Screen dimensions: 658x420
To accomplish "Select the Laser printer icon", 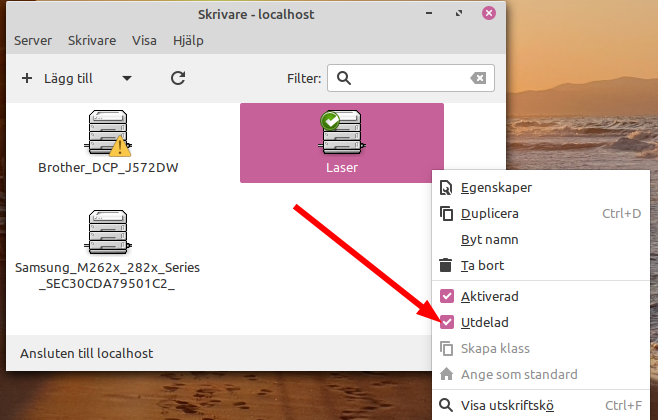I will click(x=341, y=133).
